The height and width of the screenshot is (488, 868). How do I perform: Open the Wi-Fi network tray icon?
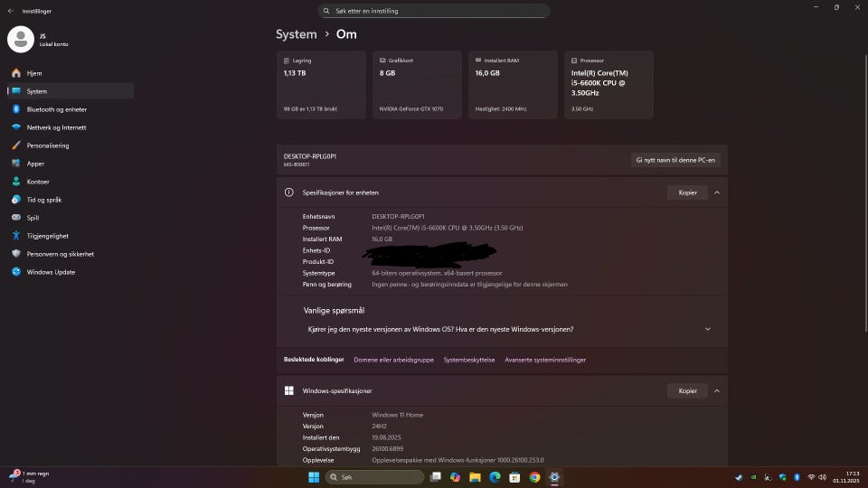(x=811, y=477)
